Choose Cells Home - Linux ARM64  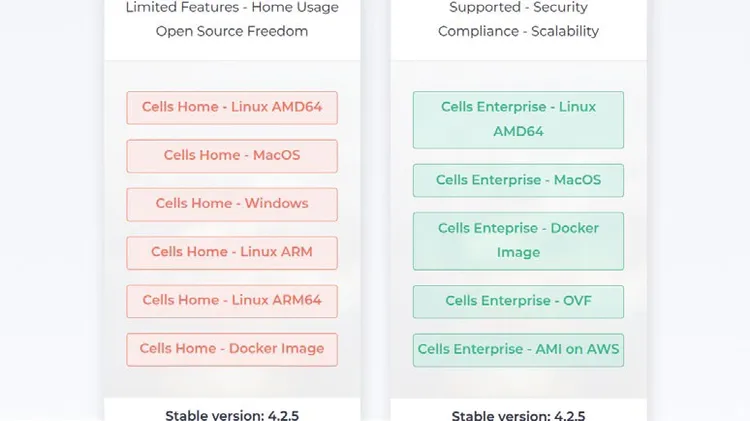[x=232, y=301]
